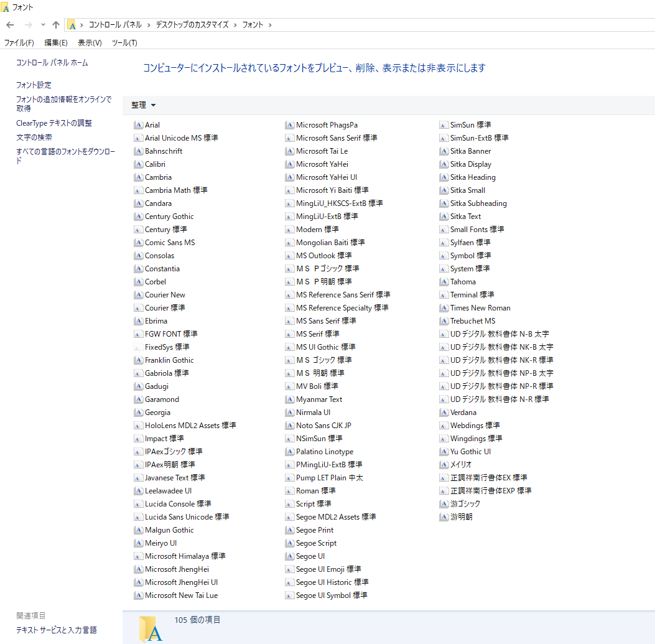
Task: Select Microsoft Himalaya 標準 font name
Action: click(185, 556)
